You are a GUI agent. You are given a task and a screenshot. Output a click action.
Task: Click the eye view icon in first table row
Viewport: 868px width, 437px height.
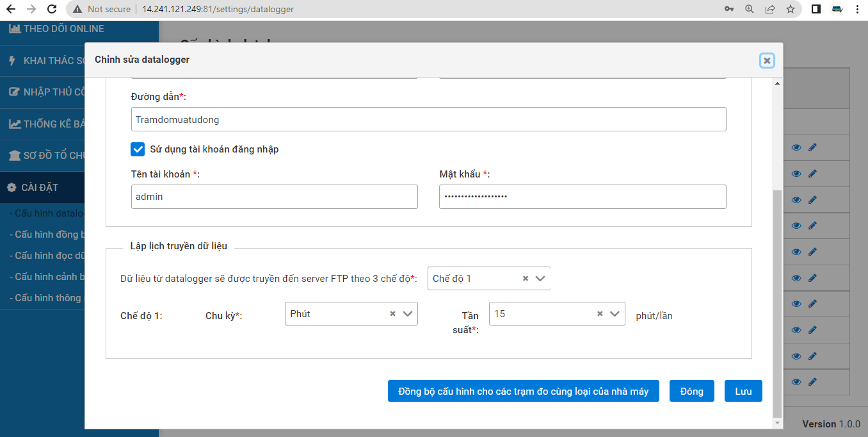tap(796, 147)
